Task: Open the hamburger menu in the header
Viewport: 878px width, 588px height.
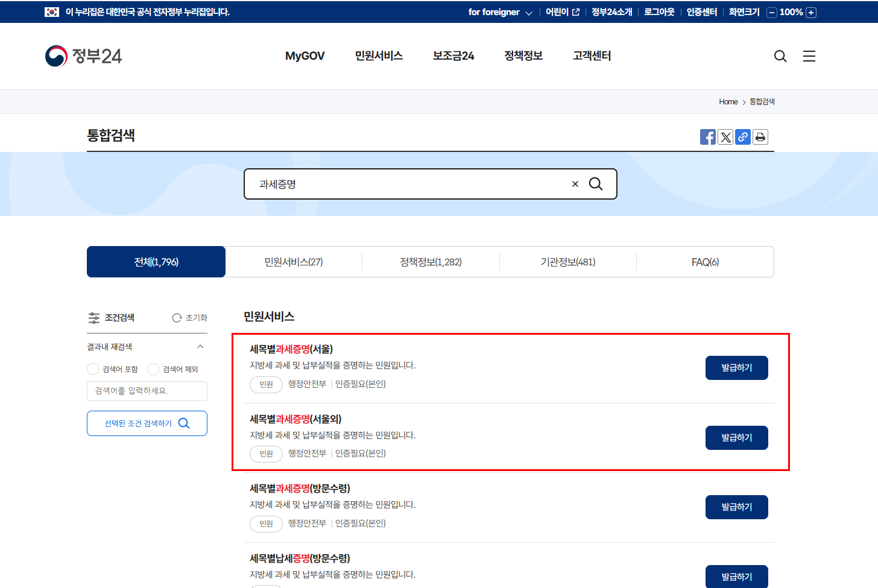Action: click(809, 55)
